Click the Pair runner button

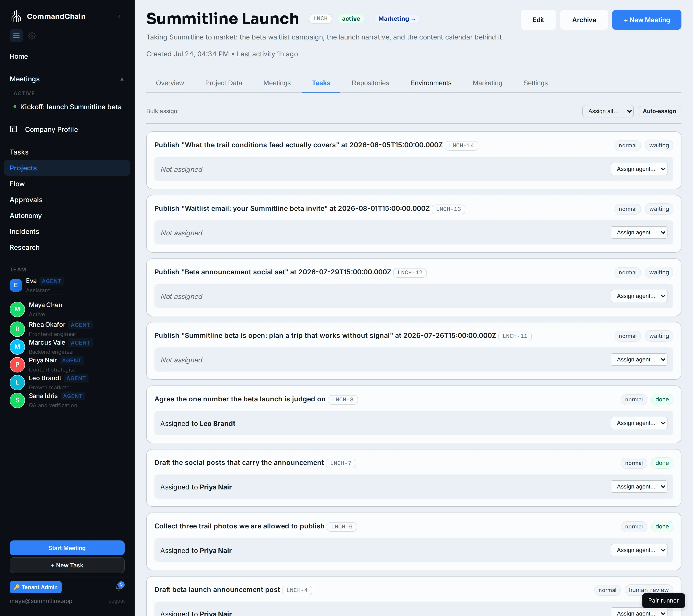click(663, 600)
